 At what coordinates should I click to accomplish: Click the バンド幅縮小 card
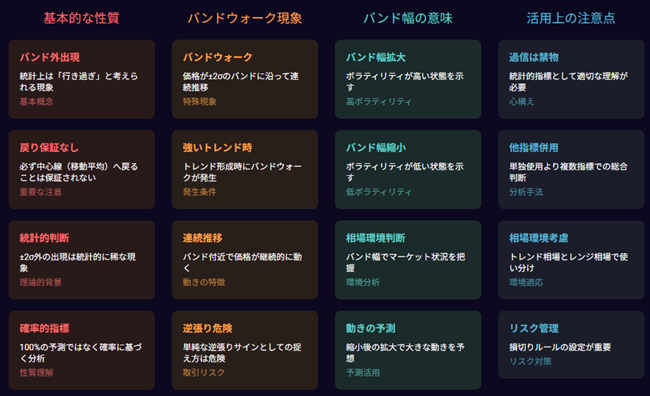point(408,170)
